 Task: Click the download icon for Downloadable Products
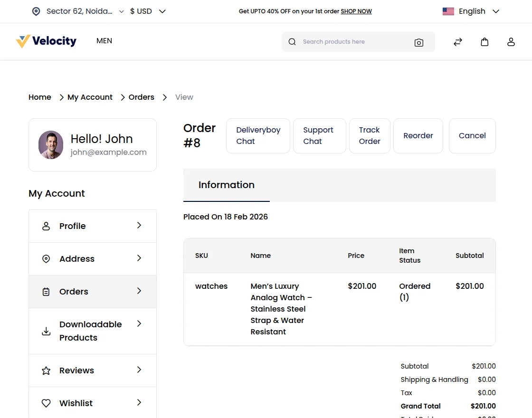tap(46, 331)
